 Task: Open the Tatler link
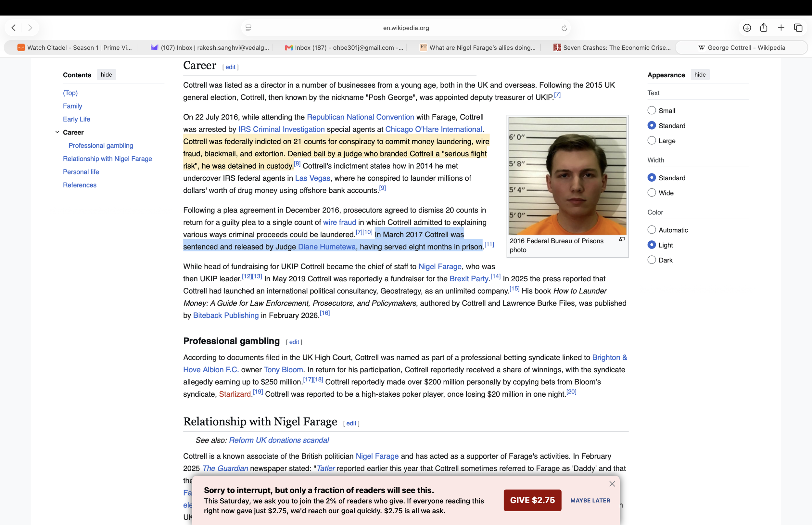[325, 468]
